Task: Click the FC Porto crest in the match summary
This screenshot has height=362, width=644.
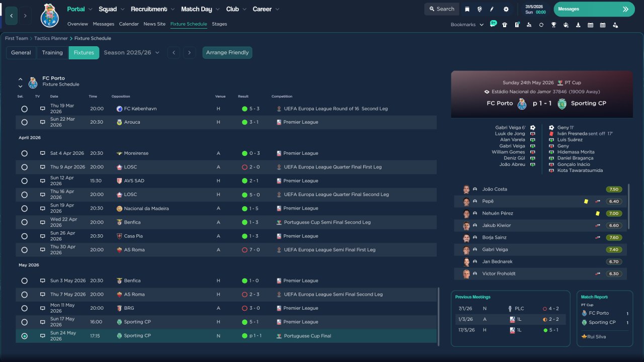Action: click(x=522, y=104)
